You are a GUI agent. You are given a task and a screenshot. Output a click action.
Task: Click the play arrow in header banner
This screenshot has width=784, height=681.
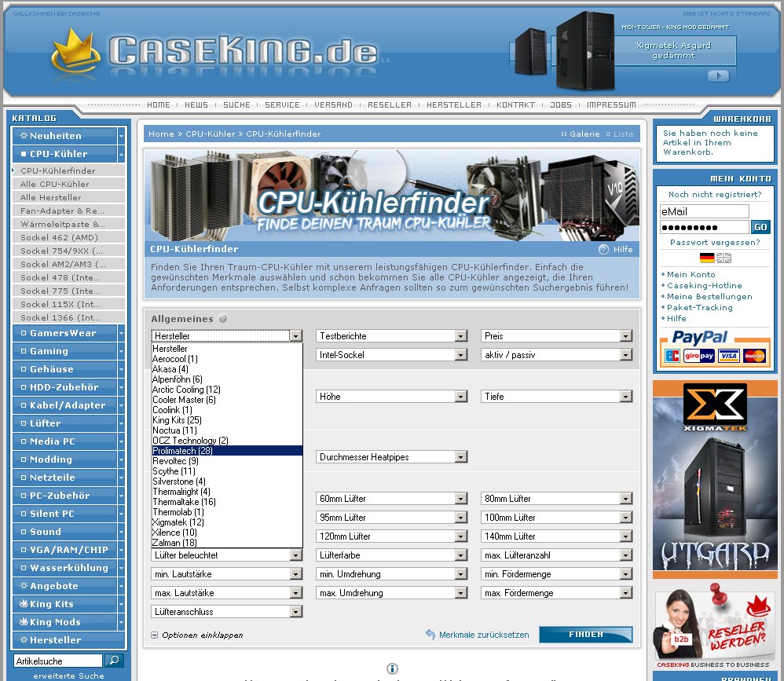pyautogui.click(x=719, y=76)
